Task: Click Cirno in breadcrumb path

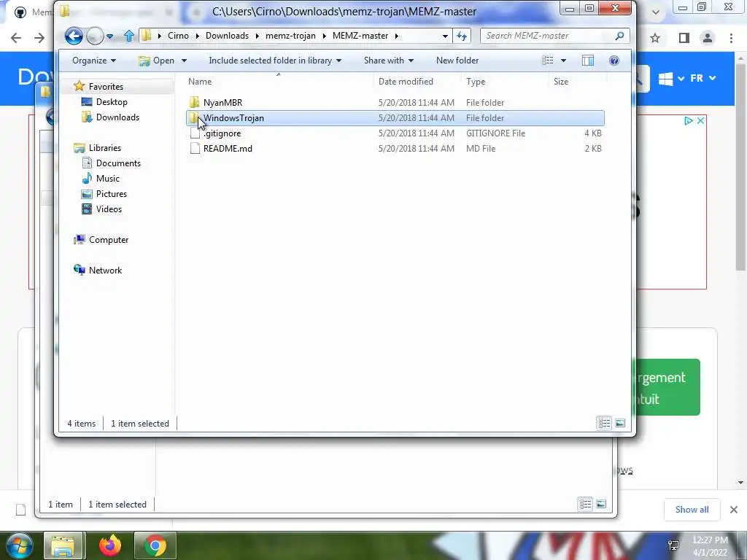Action: 178,36
